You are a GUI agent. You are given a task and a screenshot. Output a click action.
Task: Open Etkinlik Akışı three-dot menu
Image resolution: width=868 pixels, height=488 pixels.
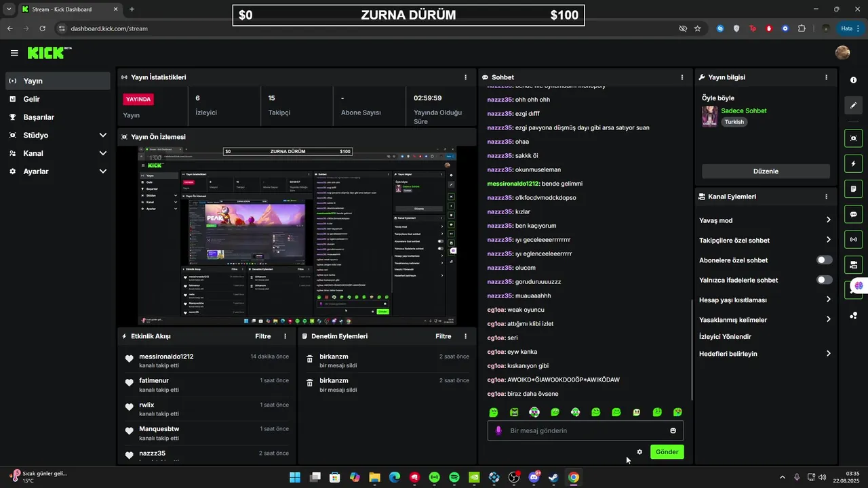tap(285, 336)
